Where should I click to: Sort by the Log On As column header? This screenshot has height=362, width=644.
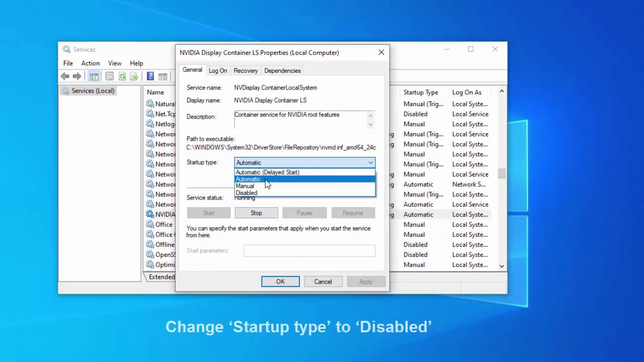[x=466, y=92]
